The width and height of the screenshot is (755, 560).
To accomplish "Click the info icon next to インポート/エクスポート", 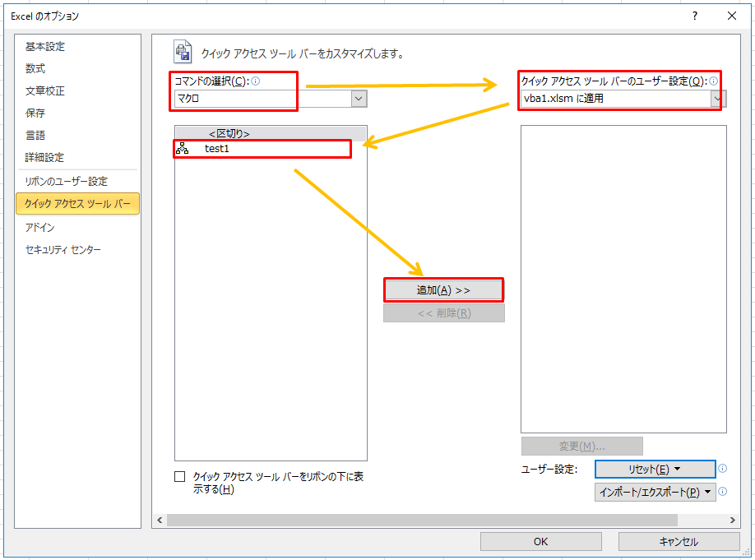I will tap(722, 491).
